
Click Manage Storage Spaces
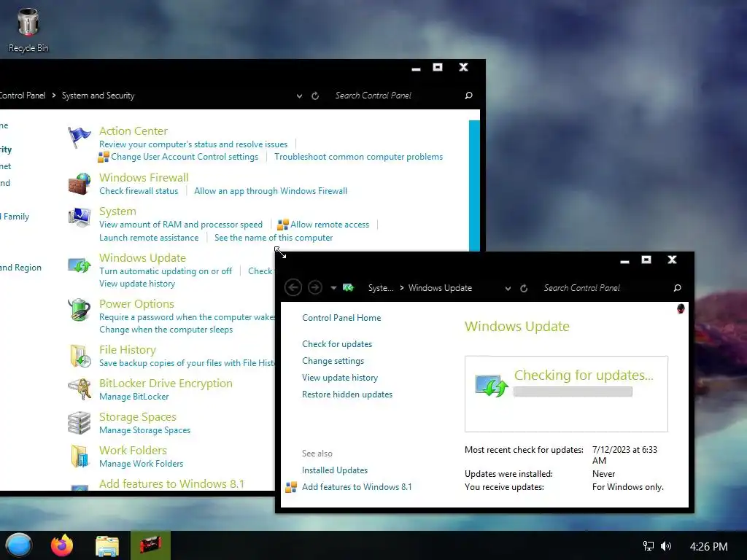145,430
